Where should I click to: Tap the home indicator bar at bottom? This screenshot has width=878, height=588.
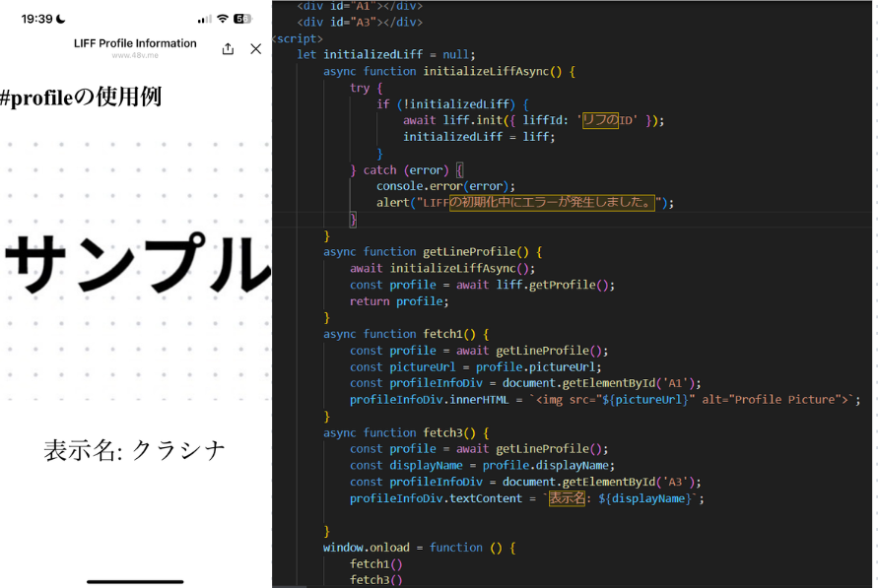(135, 582)
